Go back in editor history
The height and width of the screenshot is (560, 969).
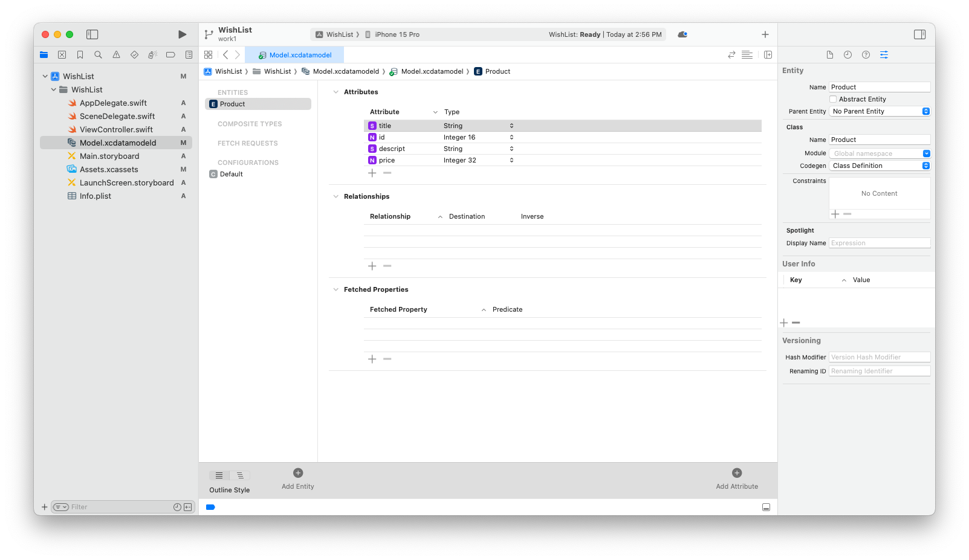click(225, 55)
